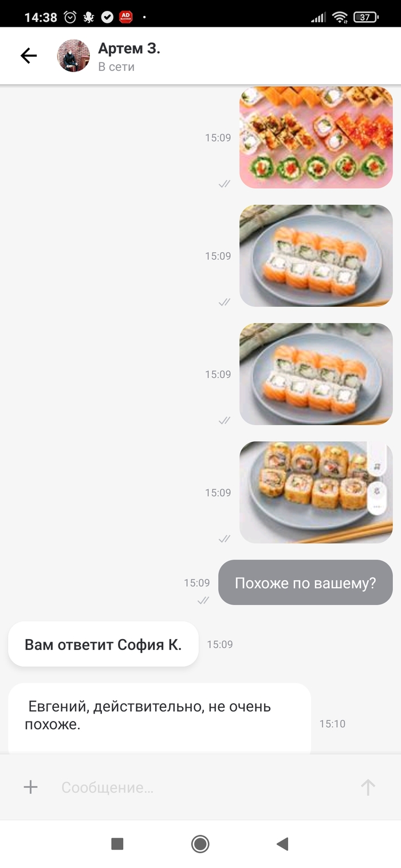The width and height of the screenshot is (401, 868).
Task: Tap the battery indicator showing 37
Action: pos(365,17)
